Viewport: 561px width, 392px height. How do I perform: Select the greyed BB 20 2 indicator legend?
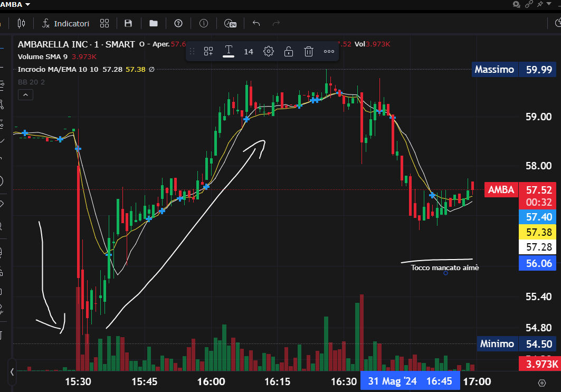(32, 82)
